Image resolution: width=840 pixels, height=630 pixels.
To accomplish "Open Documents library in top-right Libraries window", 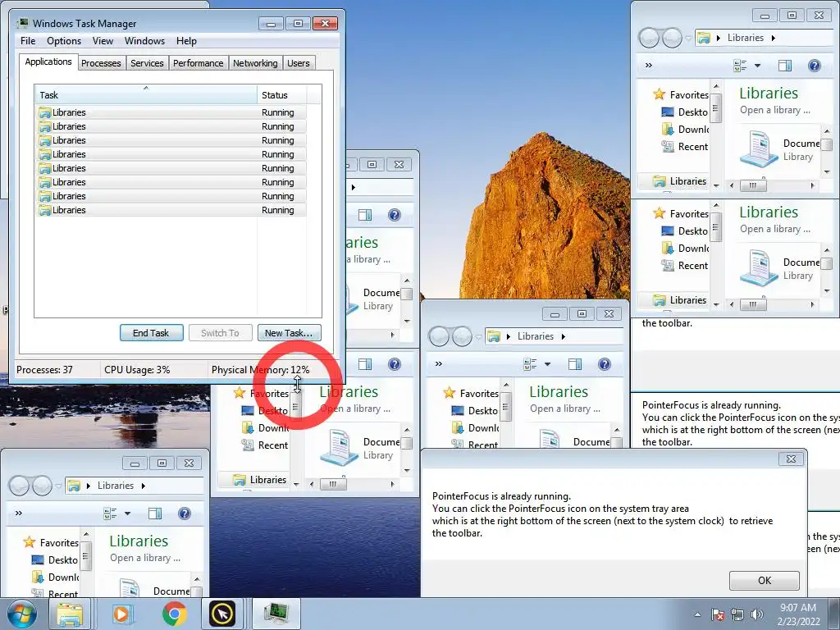I will [x=779, y=149].
